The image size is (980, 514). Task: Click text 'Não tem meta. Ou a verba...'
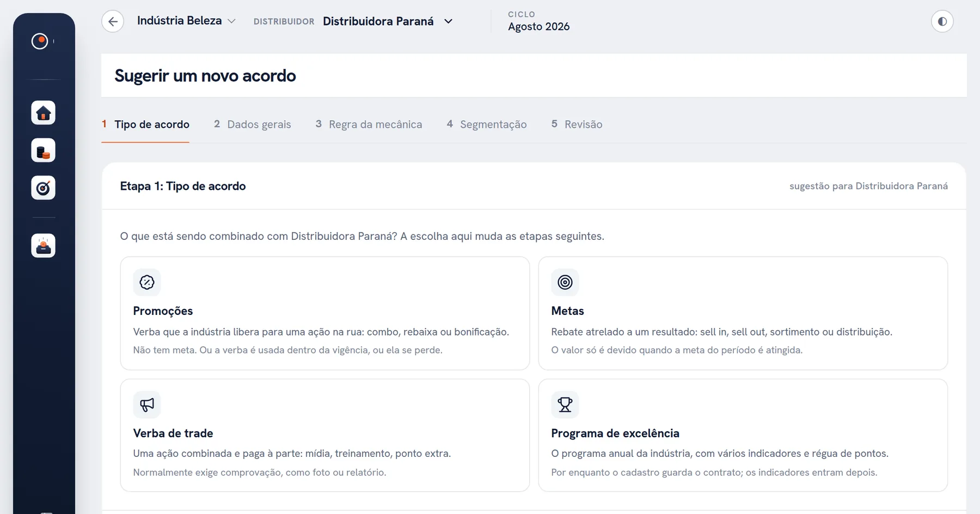pos(287,350)
